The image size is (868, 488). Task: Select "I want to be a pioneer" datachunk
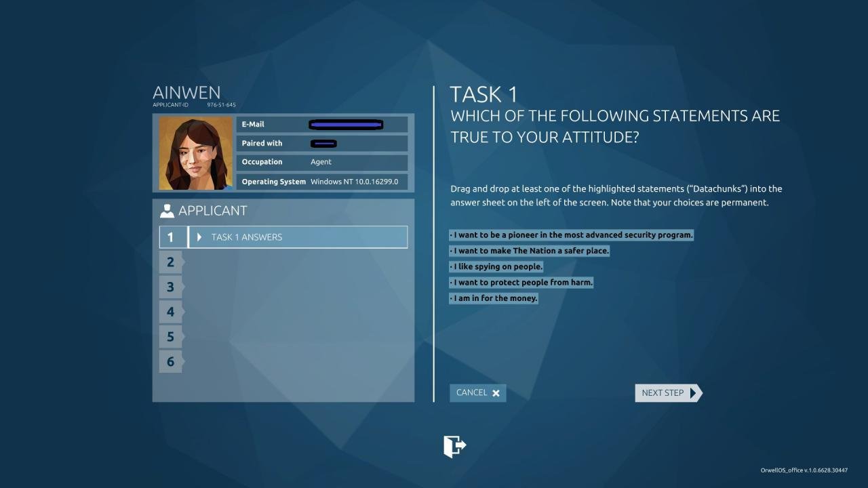pyautogui.click(x=572, y=235)
